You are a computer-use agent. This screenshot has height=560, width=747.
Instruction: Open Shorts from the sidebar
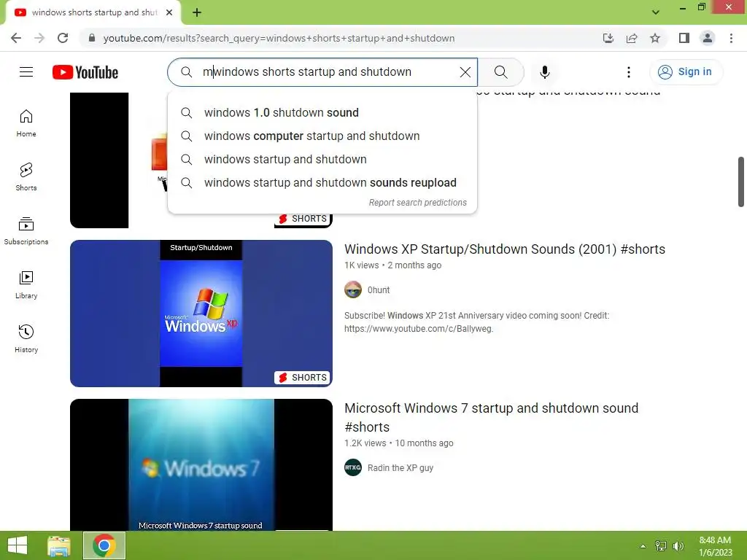point(26,177)
